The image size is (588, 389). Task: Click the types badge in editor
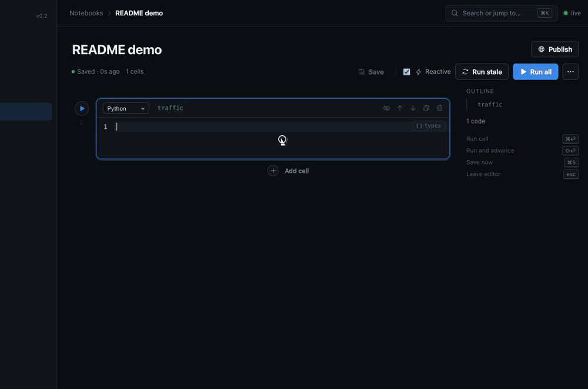point(429,126)
